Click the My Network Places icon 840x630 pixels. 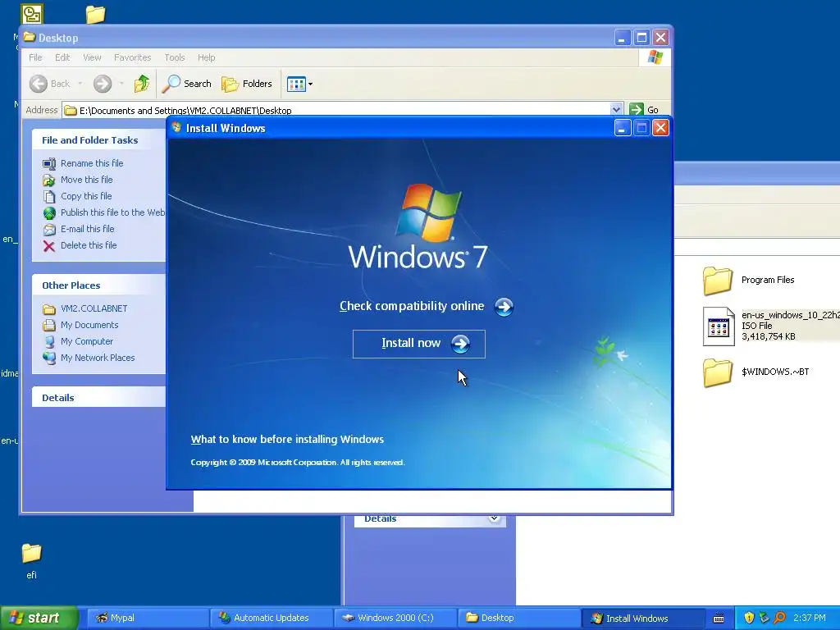(x=49, y=358)
